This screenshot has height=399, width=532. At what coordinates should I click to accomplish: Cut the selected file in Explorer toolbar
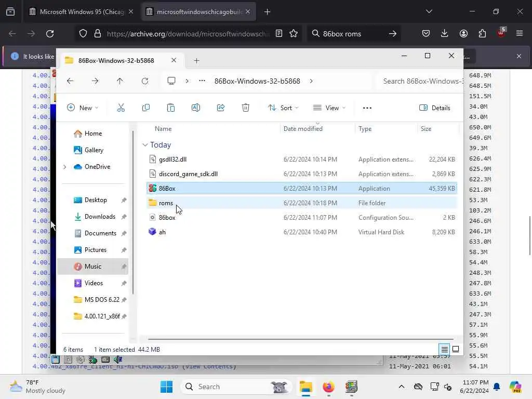pos(121,108)
